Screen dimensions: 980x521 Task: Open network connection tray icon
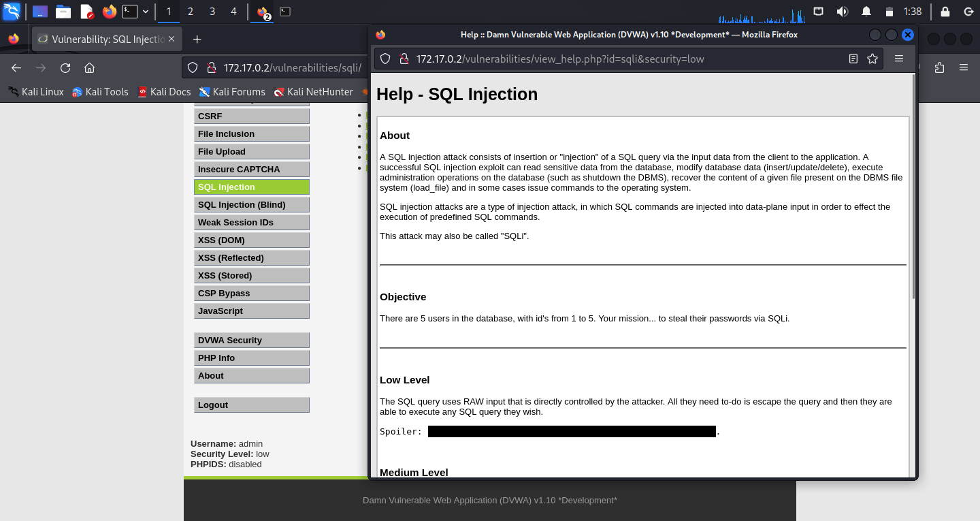click(x=819, y=12)
